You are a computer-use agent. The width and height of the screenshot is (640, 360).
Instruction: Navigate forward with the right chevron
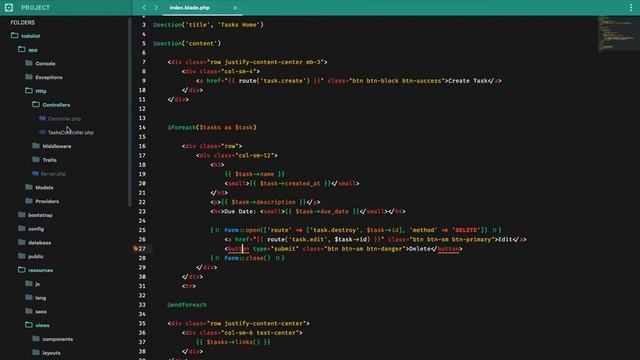[x=156, y=7]
